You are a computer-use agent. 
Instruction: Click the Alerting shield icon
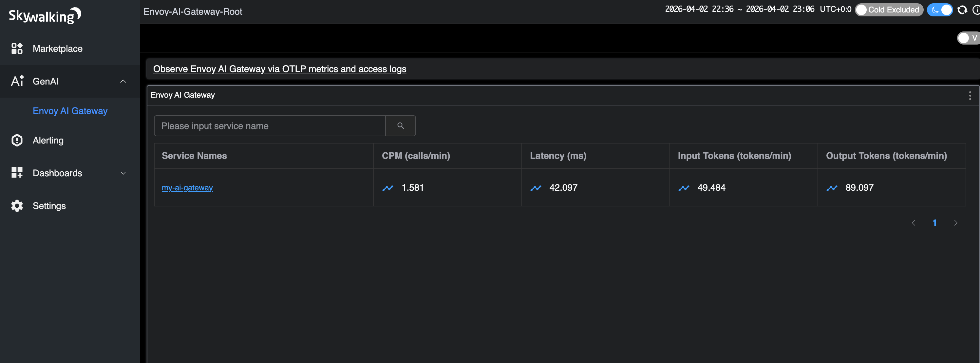click(17, 140)
